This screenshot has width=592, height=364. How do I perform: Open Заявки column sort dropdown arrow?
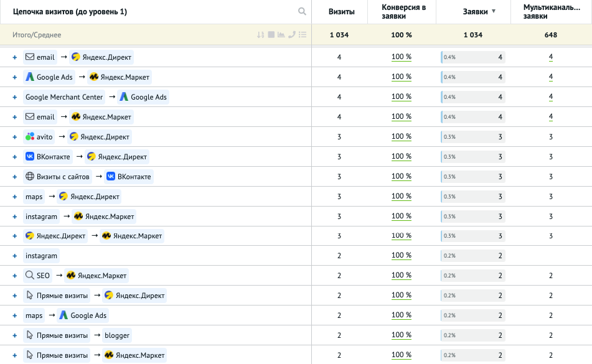(494, 11)
